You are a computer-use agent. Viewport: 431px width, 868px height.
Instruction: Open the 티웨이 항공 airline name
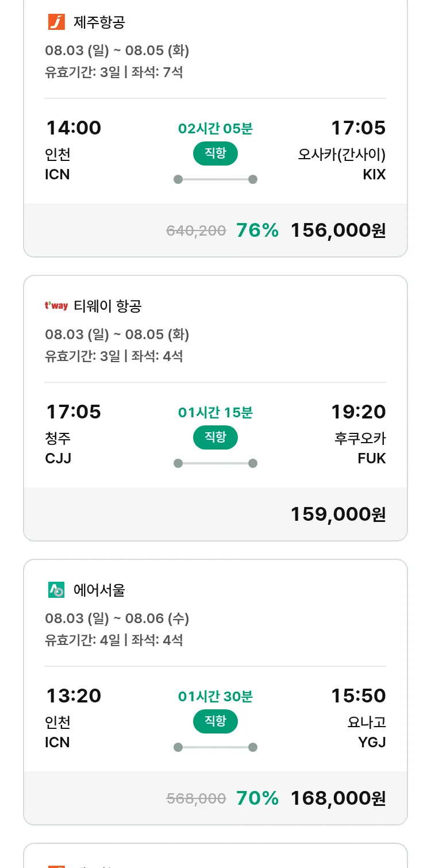click(107, 306)
